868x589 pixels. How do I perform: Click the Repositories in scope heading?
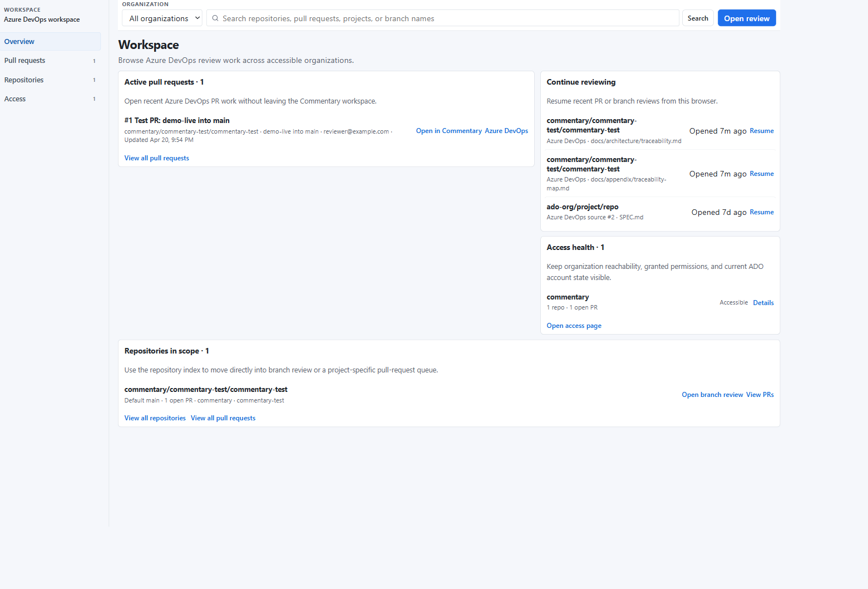click(x=166, y=351)
